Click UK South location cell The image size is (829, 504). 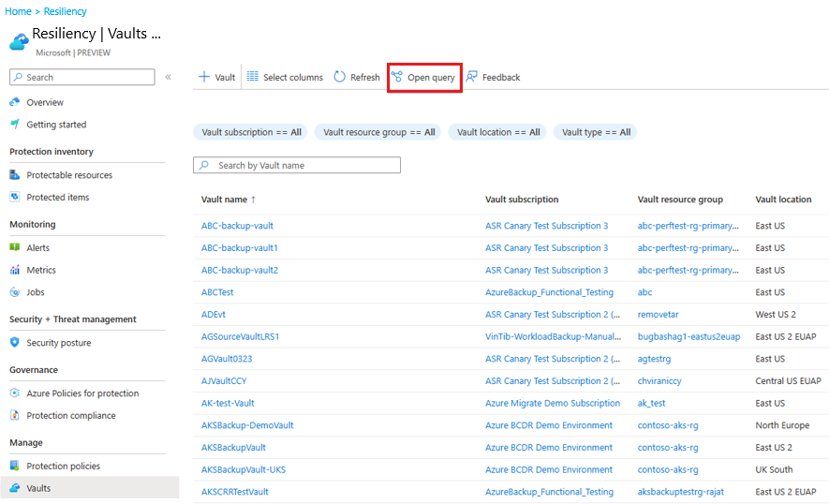pyautogui.click(x=774, y=469)
